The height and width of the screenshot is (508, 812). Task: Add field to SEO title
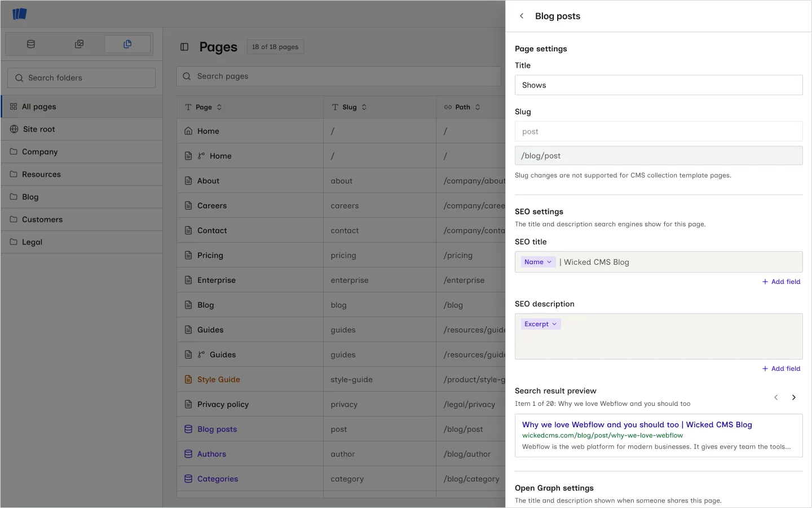click(x=781, y=282)
